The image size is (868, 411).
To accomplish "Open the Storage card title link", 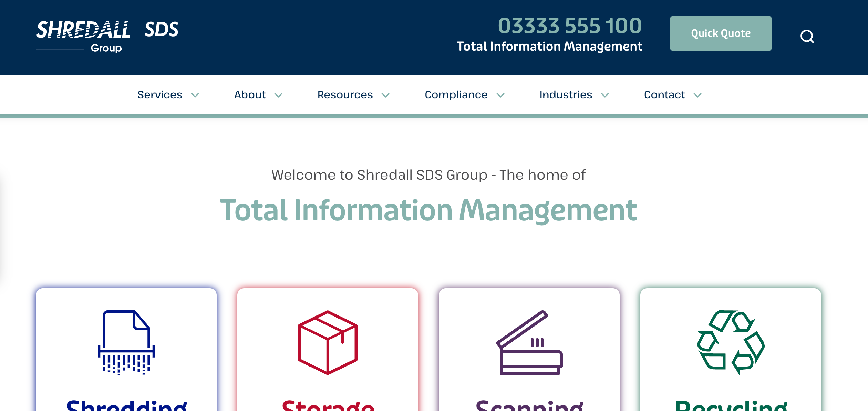I will [328, 405].
